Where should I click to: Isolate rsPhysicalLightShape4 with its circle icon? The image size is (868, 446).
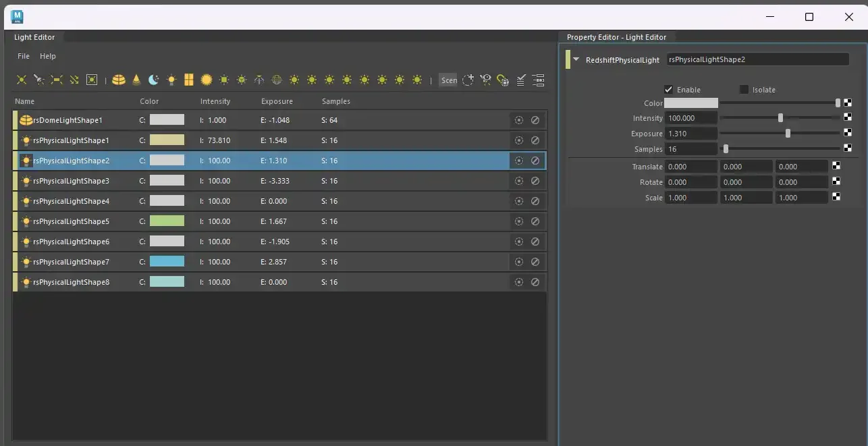tap(518, 201)
